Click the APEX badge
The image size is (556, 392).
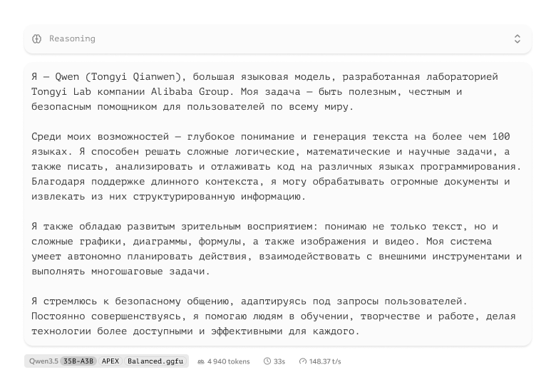coord(110,361)
